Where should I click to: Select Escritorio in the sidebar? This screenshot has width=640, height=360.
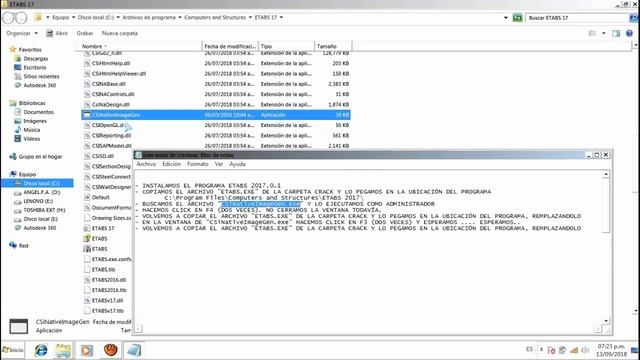point(35,67)
